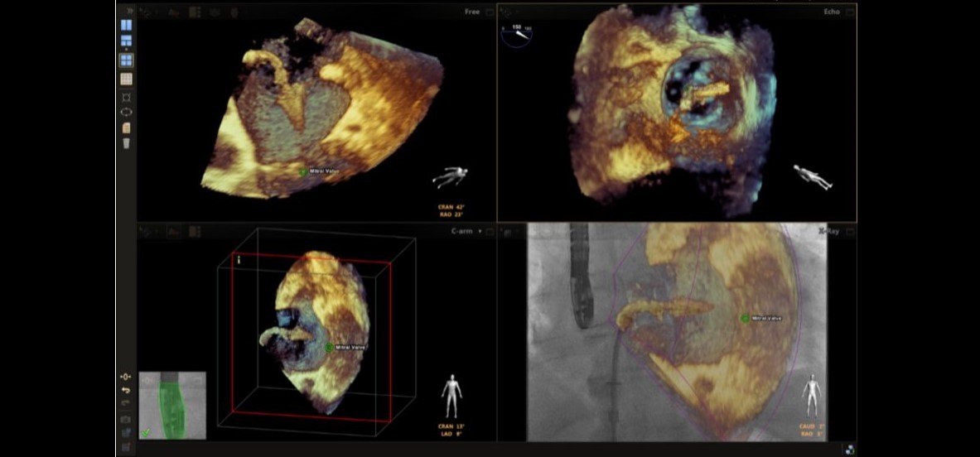This screenshot has width=980, height=457.
Task: Click the X-Ray view mode label
Action: click(828, 232)
